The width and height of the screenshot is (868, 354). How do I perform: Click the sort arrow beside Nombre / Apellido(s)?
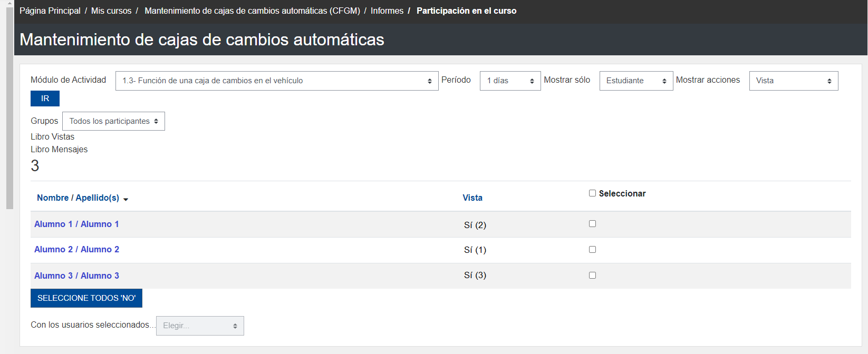(126, 199)
